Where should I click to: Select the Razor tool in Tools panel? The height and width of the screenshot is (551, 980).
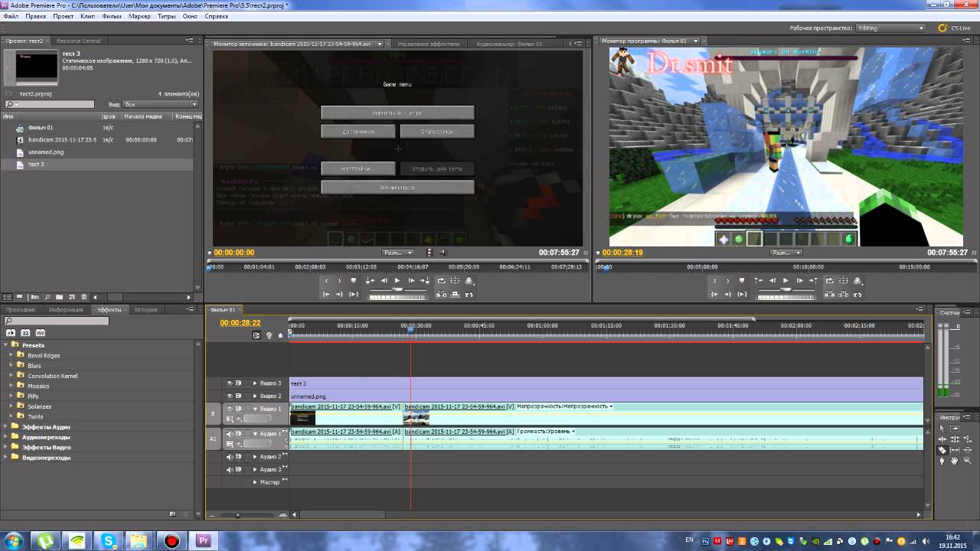942,450
